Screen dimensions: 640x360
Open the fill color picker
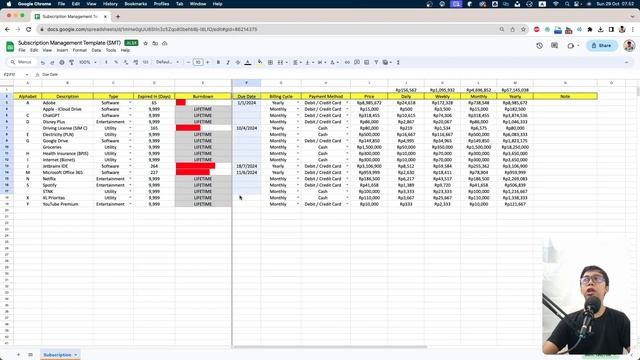pos(260,62)
